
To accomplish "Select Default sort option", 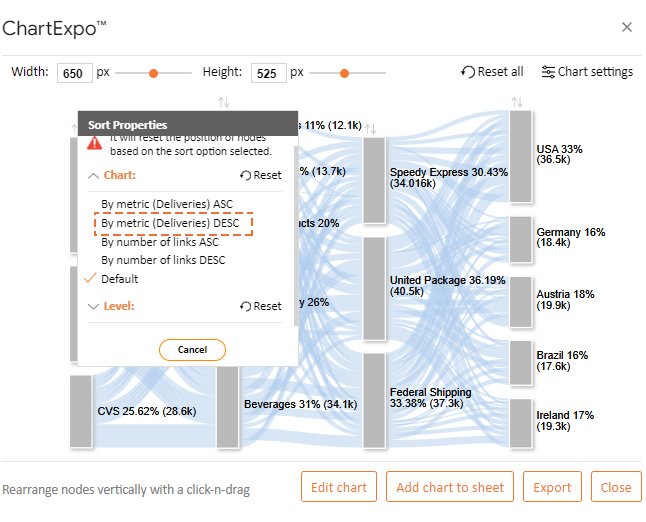I will click(119, 279).
